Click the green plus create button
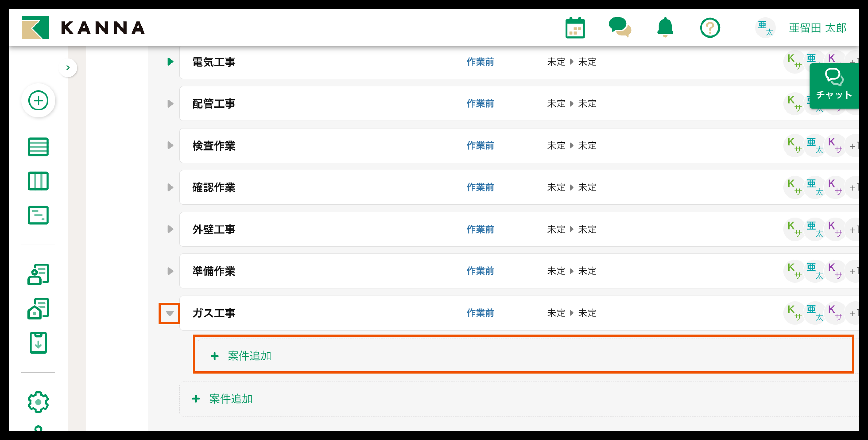Image resolution: width=868 pixels, height=440 pixels. 38,101
